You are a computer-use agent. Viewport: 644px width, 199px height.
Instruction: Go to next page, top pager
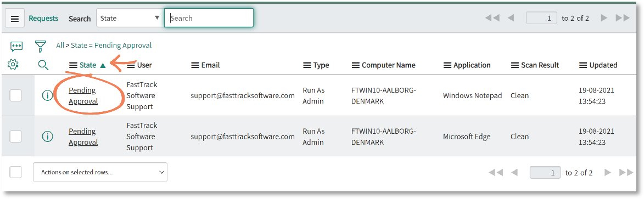coord(604,18)
